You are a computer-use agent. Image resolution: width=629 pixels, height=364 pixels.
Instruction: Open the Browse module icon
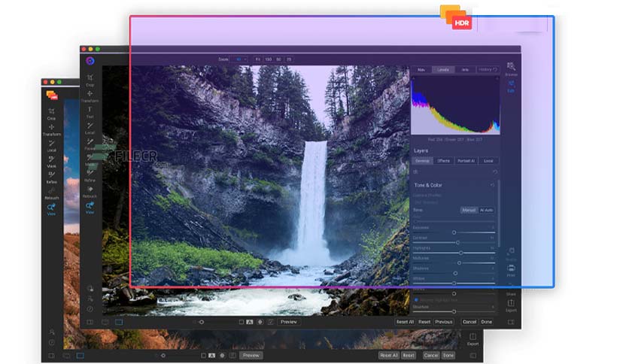click(511, 68)
